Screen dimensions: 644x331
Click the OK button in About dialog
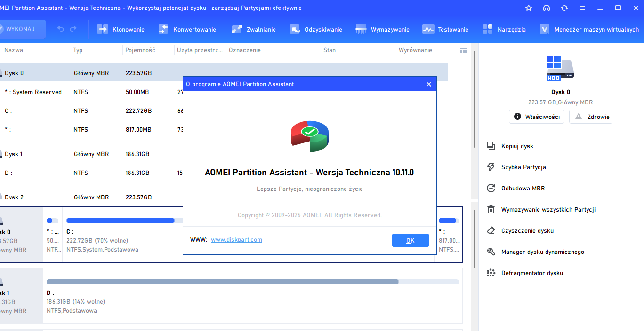pos(411,240)
